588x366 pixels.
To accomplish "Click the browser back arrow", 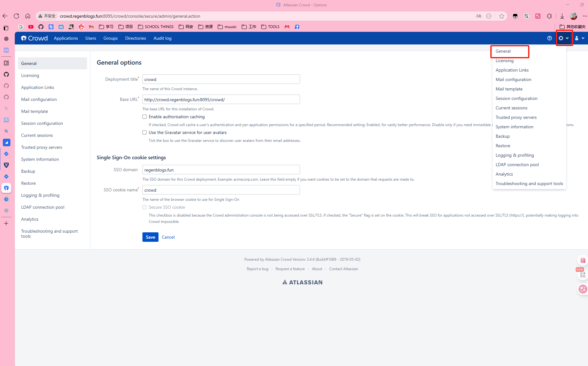I will click(x=5, y=16).
